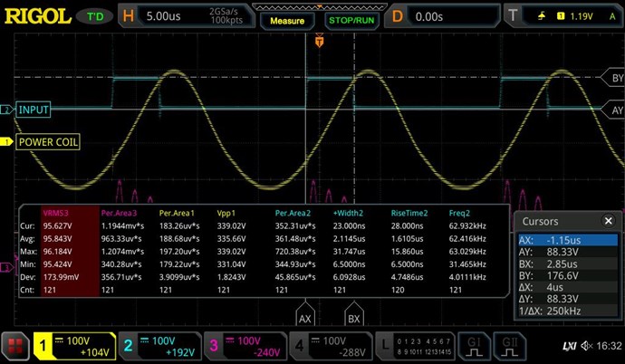The width and height of the screenshot is (625, 364).
Task: Select the AY horizontal cursor tag
Action: [x=614, y=110]
